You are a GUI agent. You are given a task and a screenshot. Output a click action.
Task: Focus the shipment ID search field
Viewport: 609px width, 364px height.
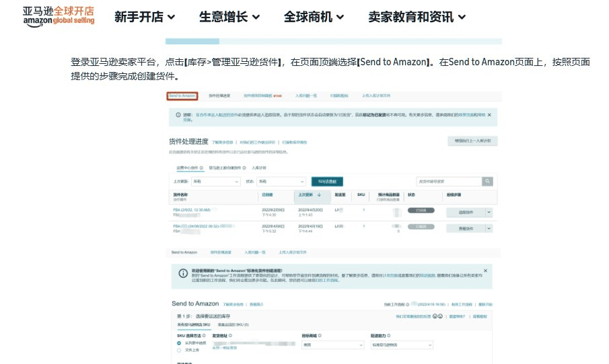click(x=449, y=182)
